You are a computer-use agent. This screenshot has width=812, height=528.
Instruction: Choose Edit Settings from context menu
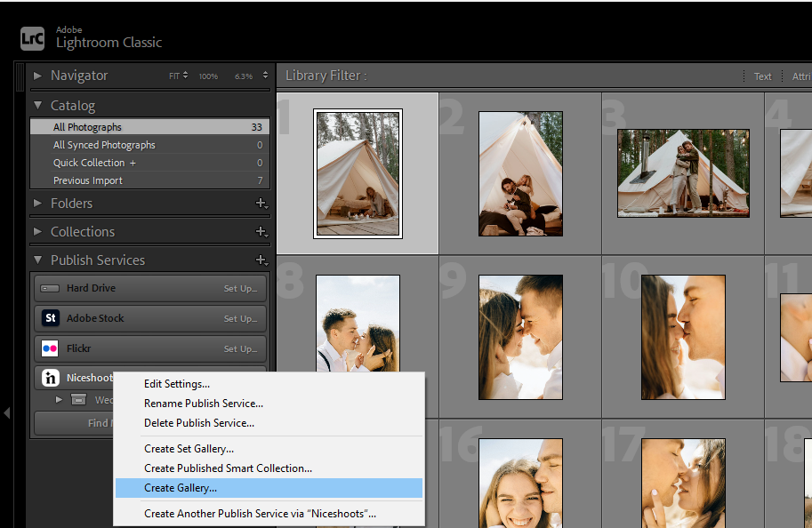pos(269,384)
